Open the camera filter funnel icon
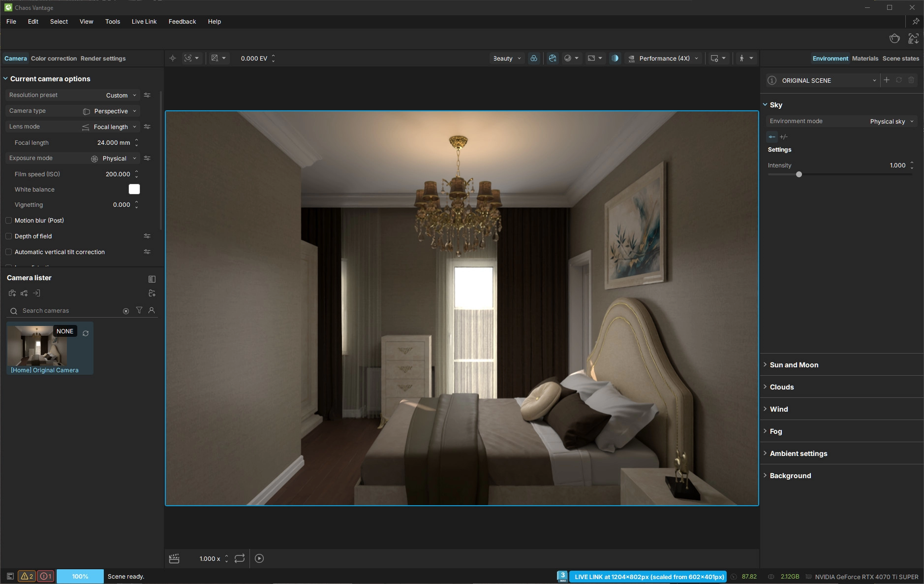 [x=139, y=310]
